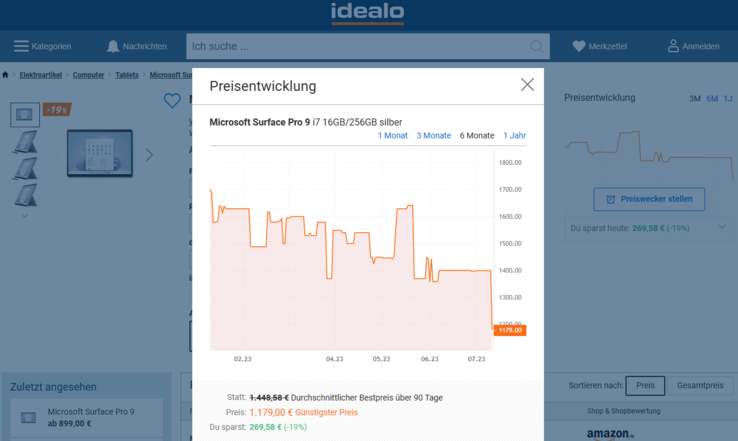Click the Anmelden user icon
Screen dimensions: 738x441
pyautogui.click(x=673, y=46)
